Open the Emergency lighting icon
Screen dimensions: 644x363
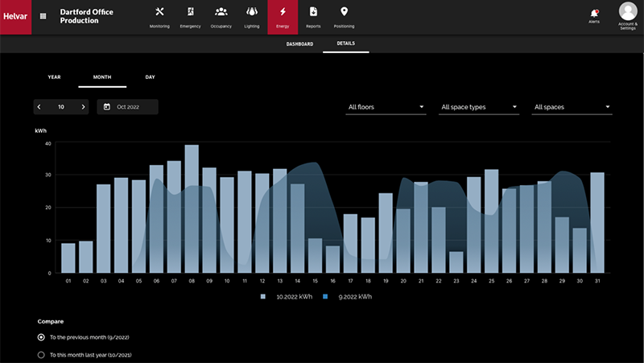click(x=190, y=12)
